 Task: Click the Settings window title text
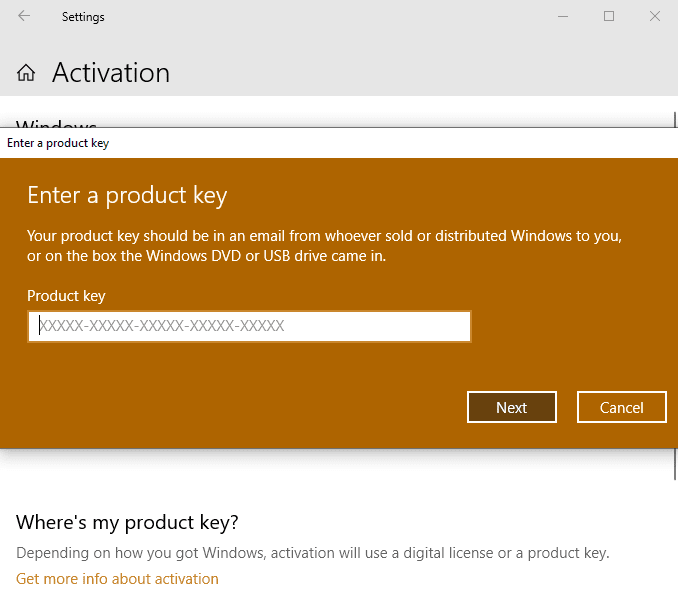click(x=83, y=17)
